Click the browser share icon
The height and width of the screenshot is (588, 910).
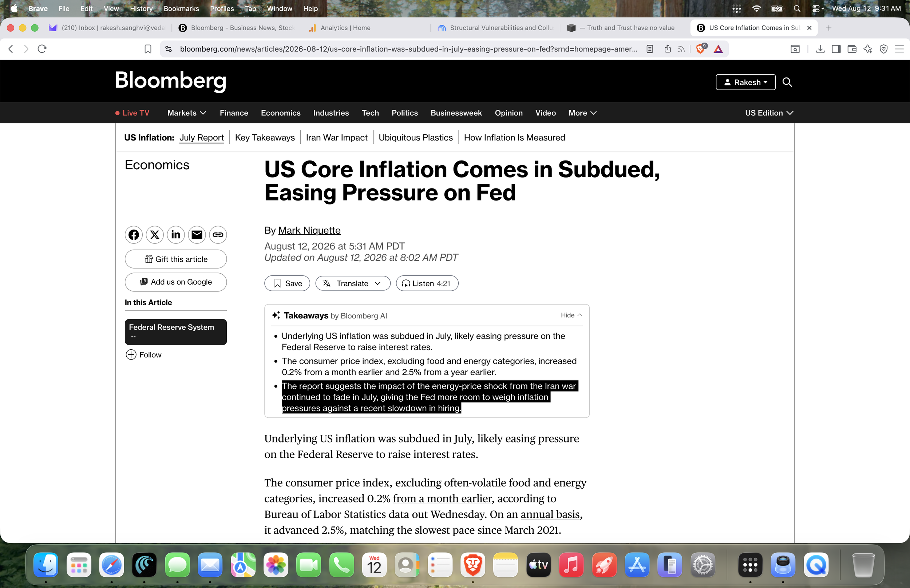point(668,48)
